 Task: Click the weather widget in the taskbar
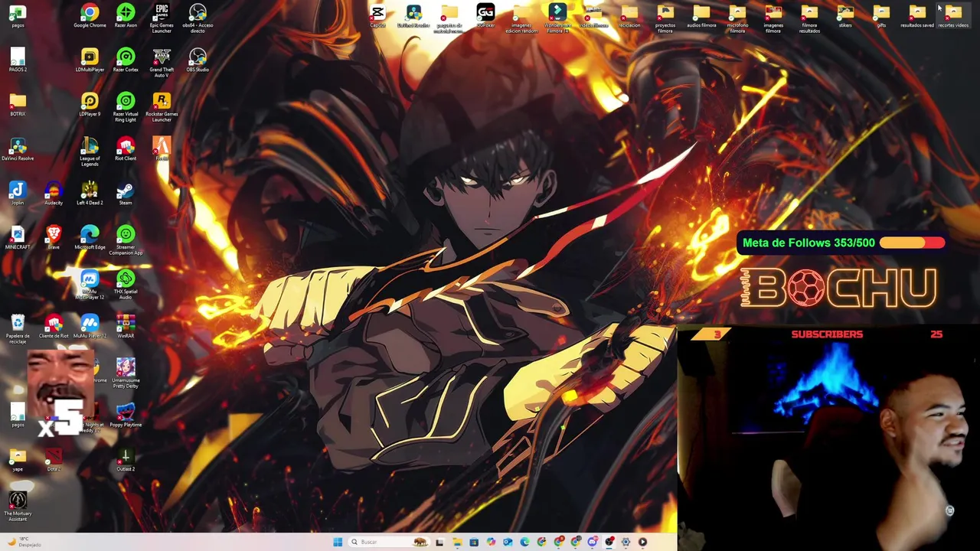point(23,542)
